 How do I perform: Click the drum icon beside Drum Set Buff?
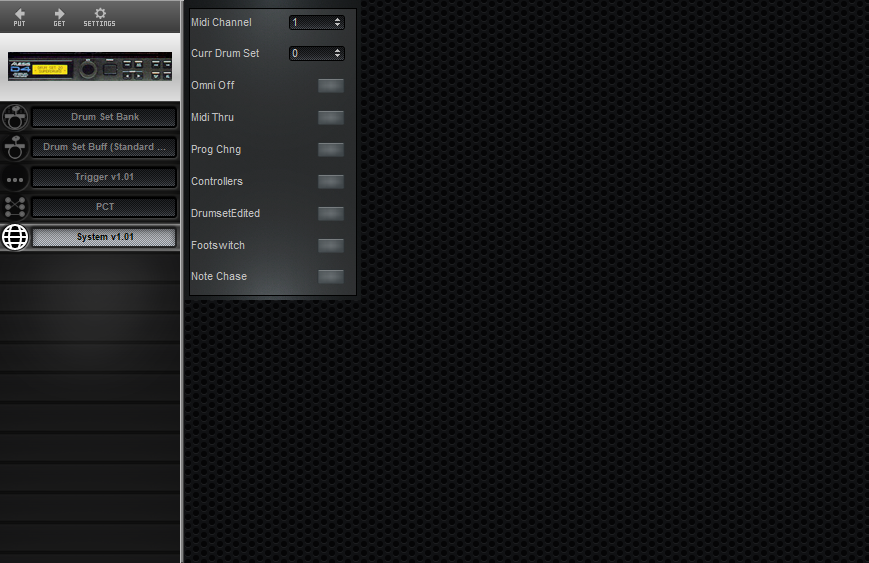(x=15, y=147)
